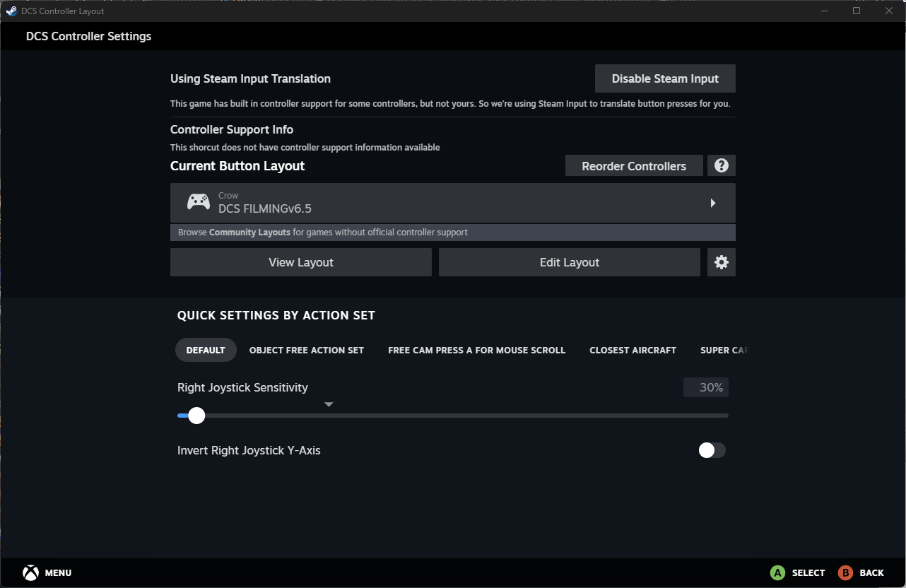
Task: Open help for reordering controllers
Action: [x=722, y=165]
